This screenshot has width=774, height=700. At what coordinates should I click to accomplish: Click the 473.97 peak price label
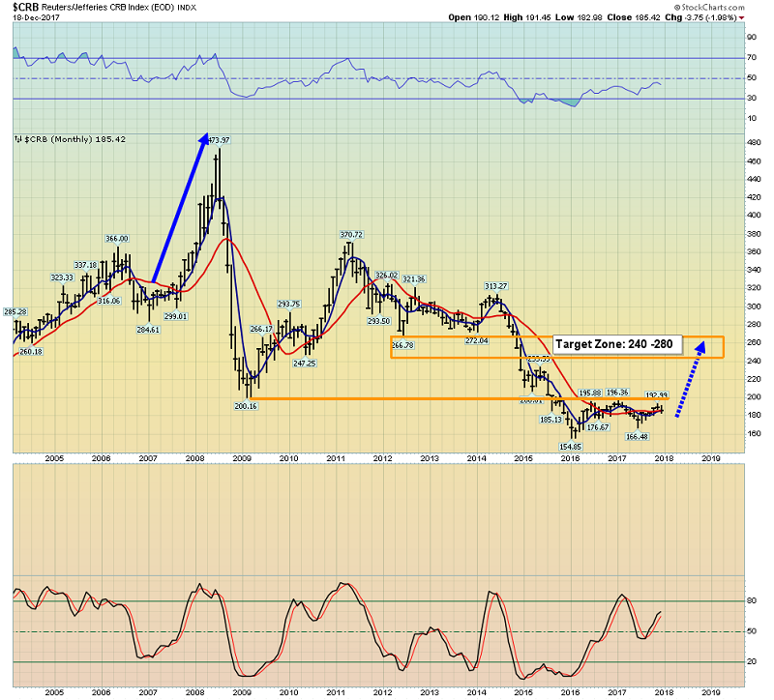click(x=219, y=140)
